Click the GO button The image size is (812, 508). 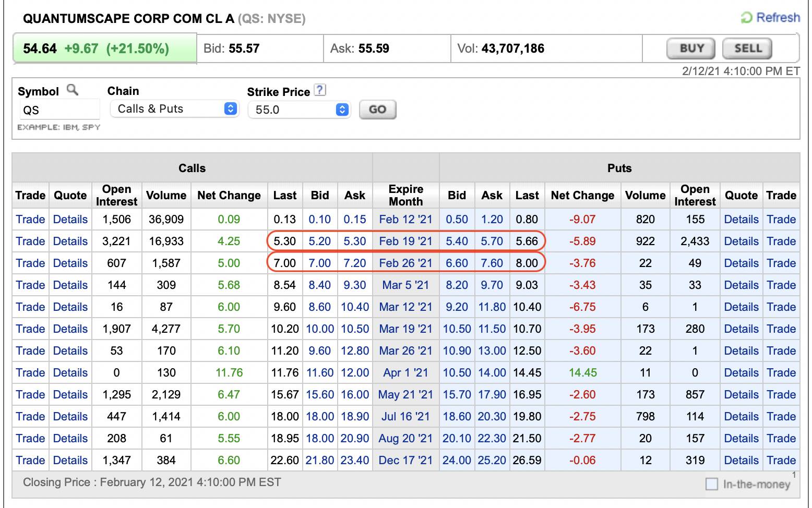click(378, 110)
